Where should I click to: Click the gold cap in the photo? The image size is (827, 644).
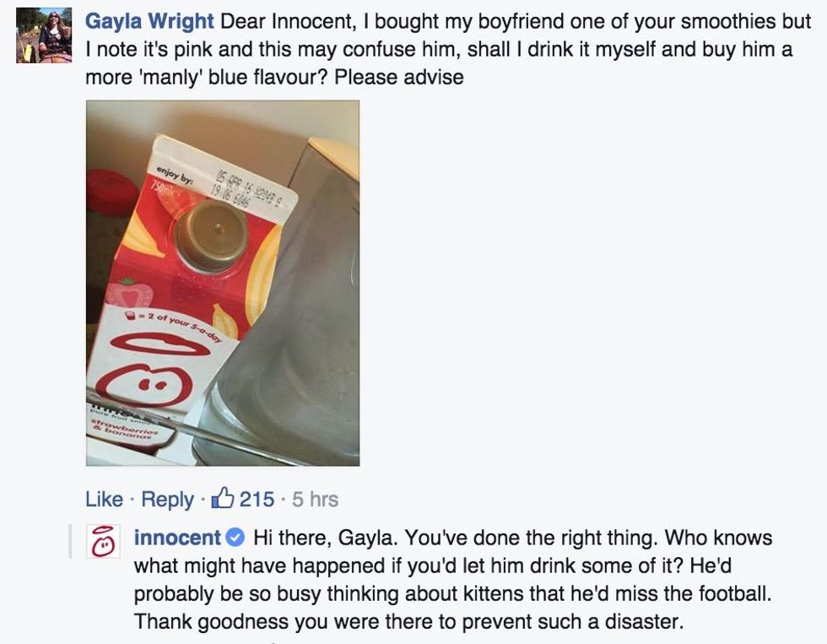(210, 234)
